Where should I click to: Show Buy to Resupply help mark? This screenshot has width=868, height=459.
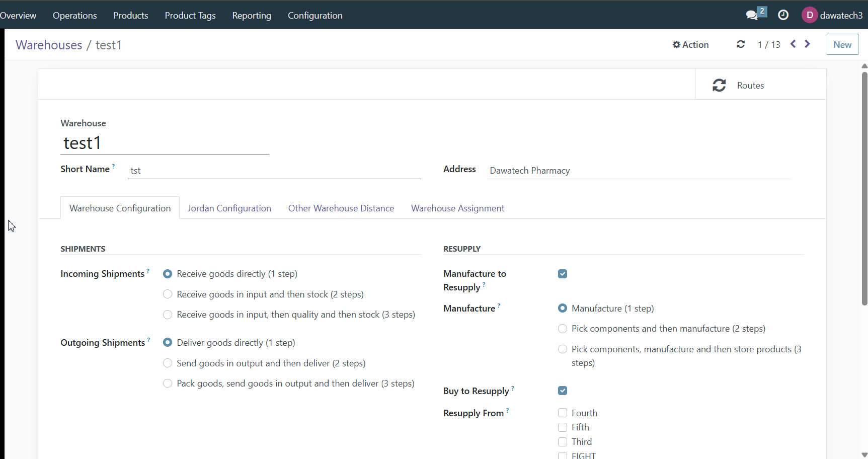click(x=513, y=388)
